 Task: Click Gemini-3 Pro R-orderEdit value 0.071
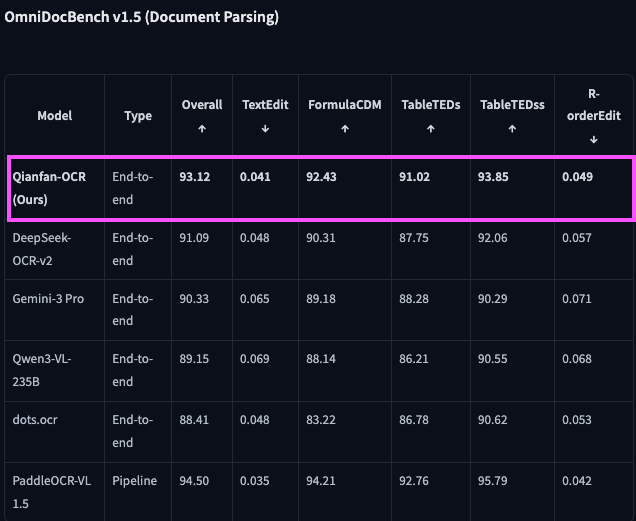[x=577, y=299]
